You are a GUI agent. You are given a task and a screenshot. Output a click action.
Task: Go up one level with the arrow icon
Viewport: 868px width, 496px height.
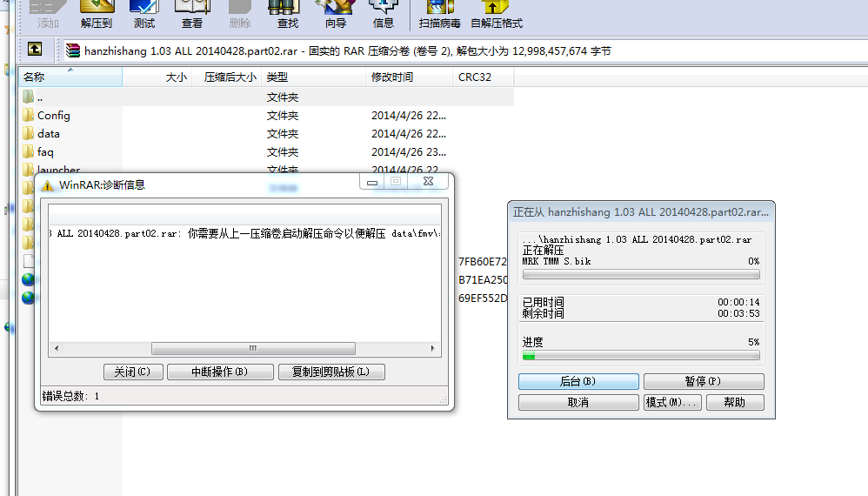click(x=35, y=50)
